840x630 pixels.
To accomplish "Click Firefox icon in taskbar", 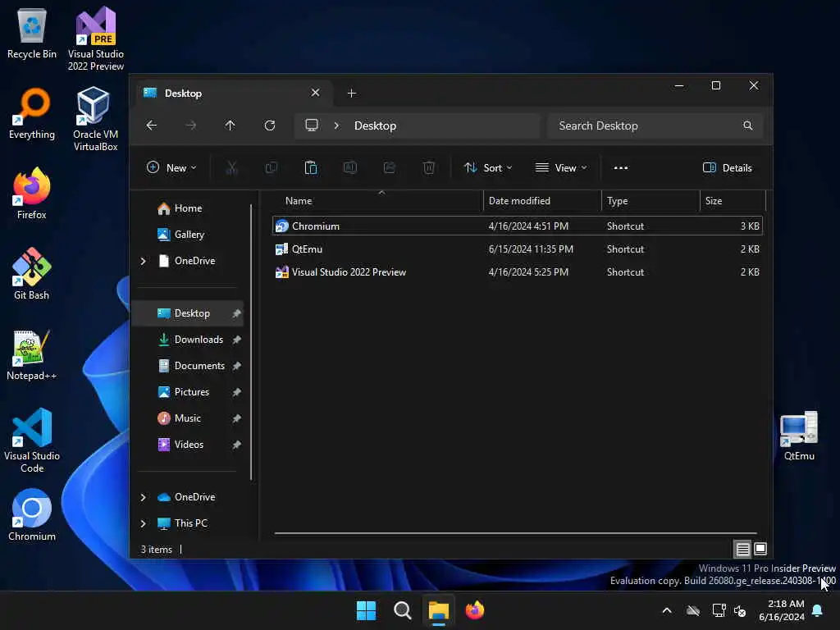I will click(x=475, y=610).
